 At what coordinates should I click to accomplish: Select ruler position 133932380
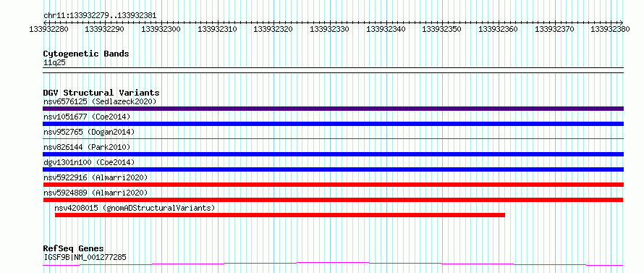[x=611, y=29]
